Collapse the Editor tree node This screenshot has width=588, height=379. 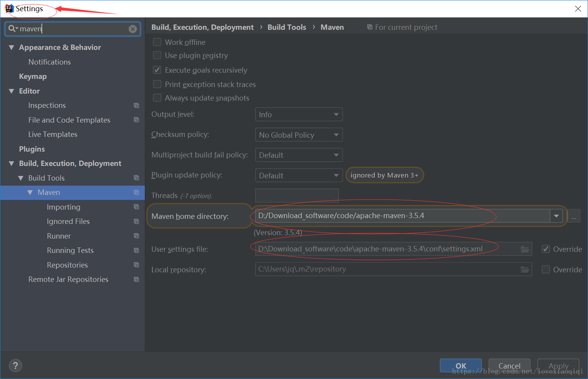11,91
